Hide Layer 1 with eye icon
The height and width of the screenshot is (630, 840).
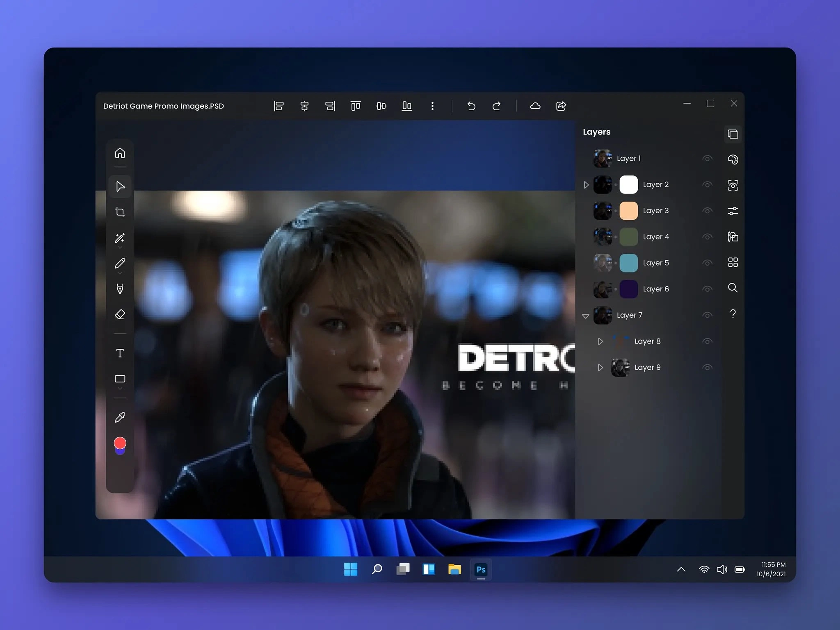[707, 158]
